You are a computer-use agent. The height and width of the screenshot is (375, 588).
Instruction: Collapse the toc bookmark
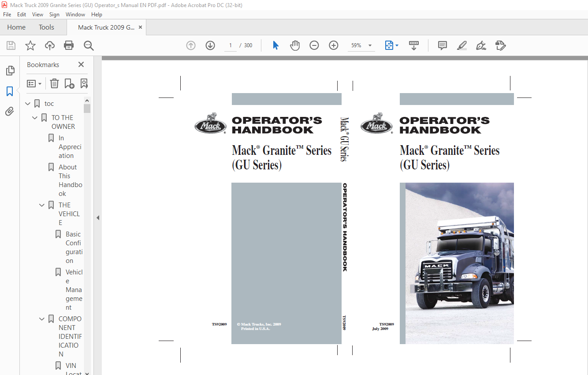(x=28, y=104)
